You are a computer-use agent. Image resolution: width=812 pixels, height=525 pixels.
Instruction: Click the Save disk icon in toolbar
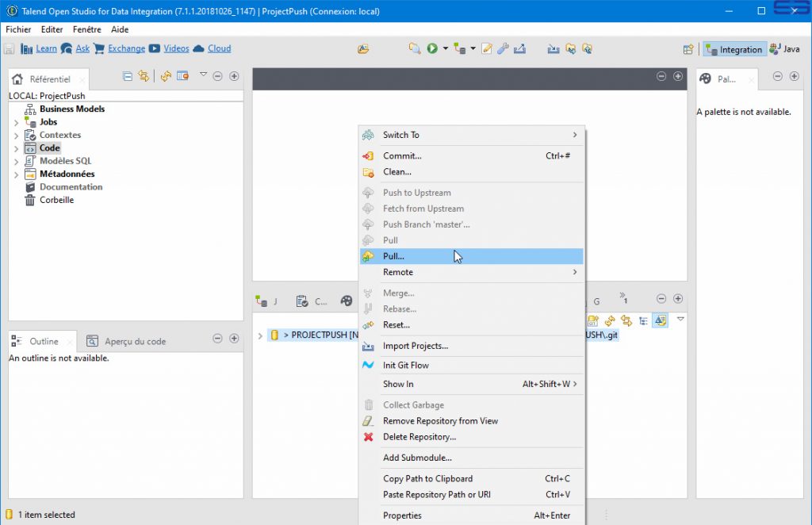[x=10, y=48]
